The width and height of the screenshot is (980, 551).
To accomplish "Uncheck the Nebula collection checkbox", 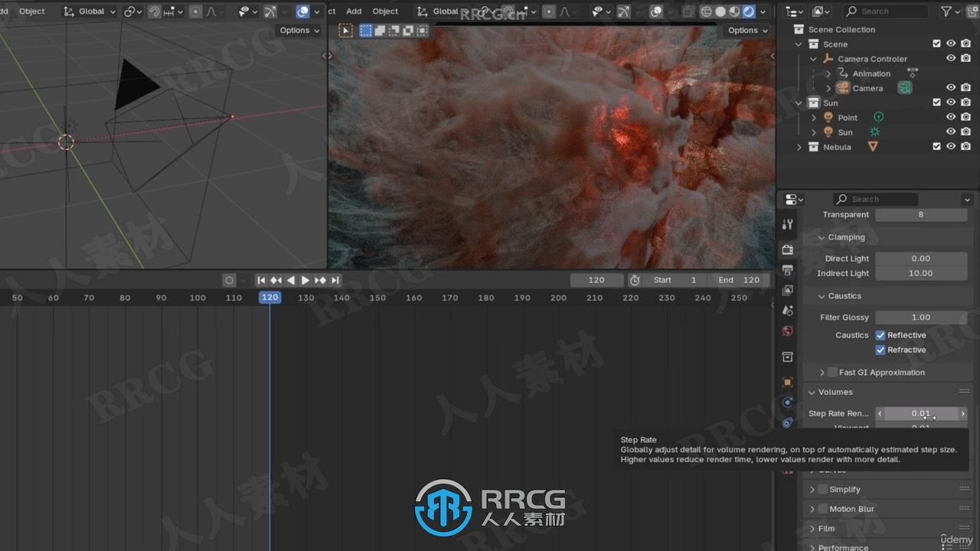I will pos(936,146).
